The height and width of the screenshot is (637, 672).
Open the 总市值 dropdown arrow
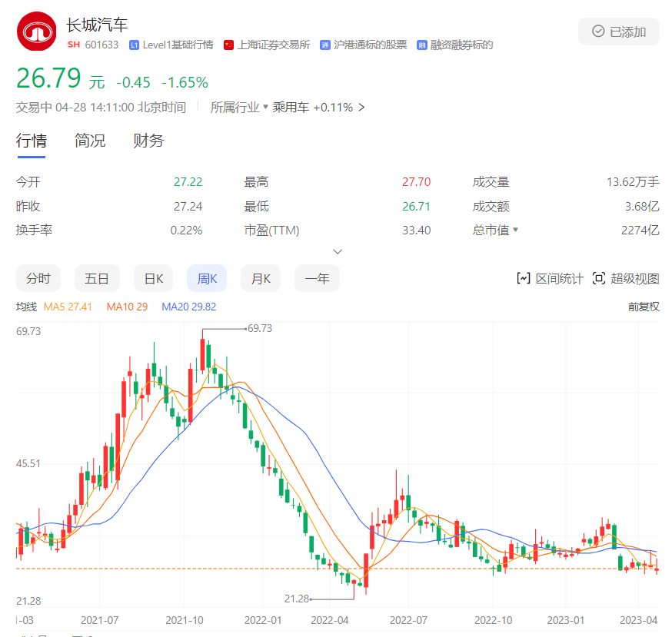coord(516,230)
